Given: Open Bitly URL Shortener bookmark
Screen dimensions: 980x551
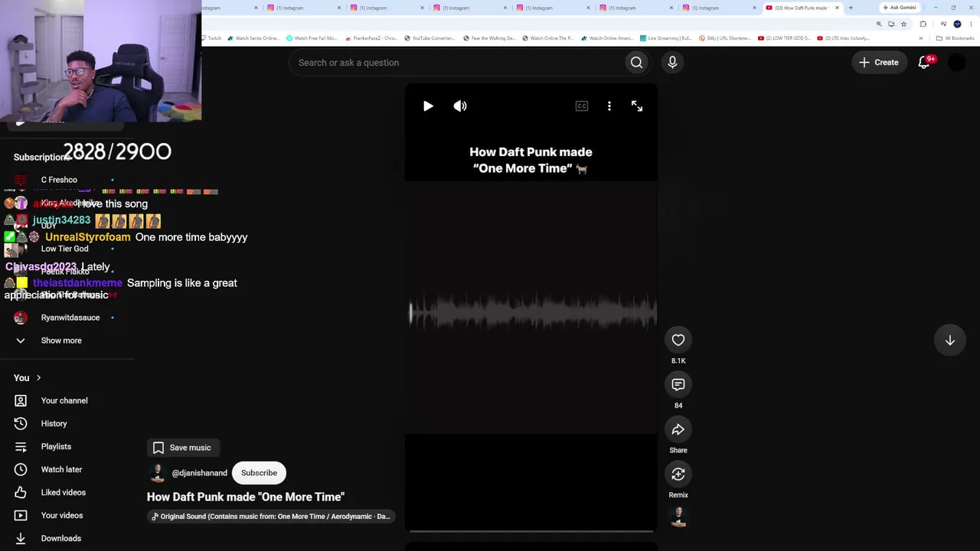Looking at the screenshot, I should (x=725, y=38).
